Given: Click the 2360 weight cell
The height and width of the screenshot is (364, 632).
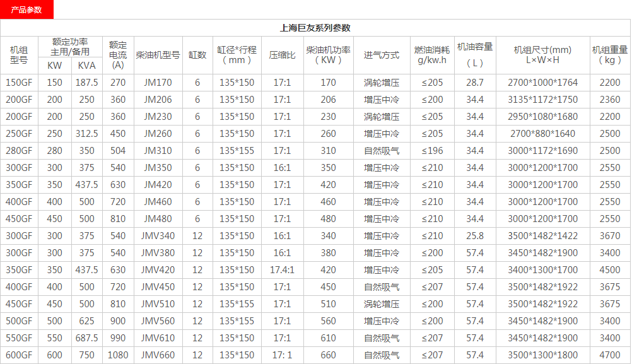Looking at the screenshot, I should click(x=610, y=100).
